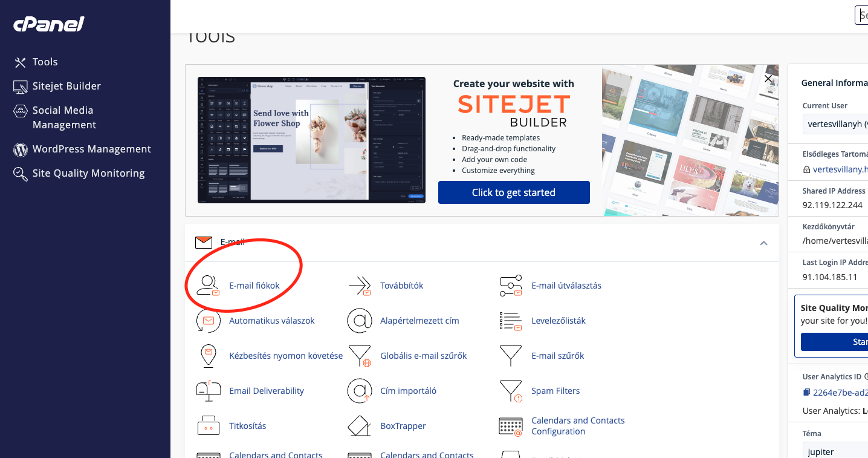868x458 pixels.
Task: Copy the User Analytics ID with copy icon
Action: (806, 393)
